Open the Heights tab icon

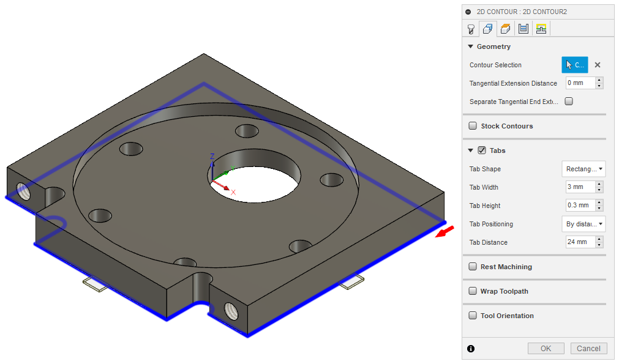point(505,28)
